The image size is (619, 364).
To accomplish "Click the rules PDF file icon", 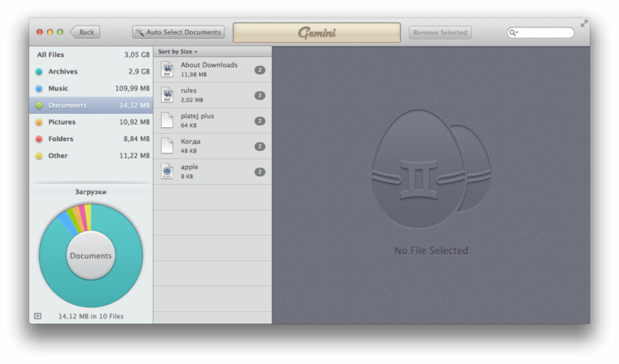I will [x=168, y=95].
